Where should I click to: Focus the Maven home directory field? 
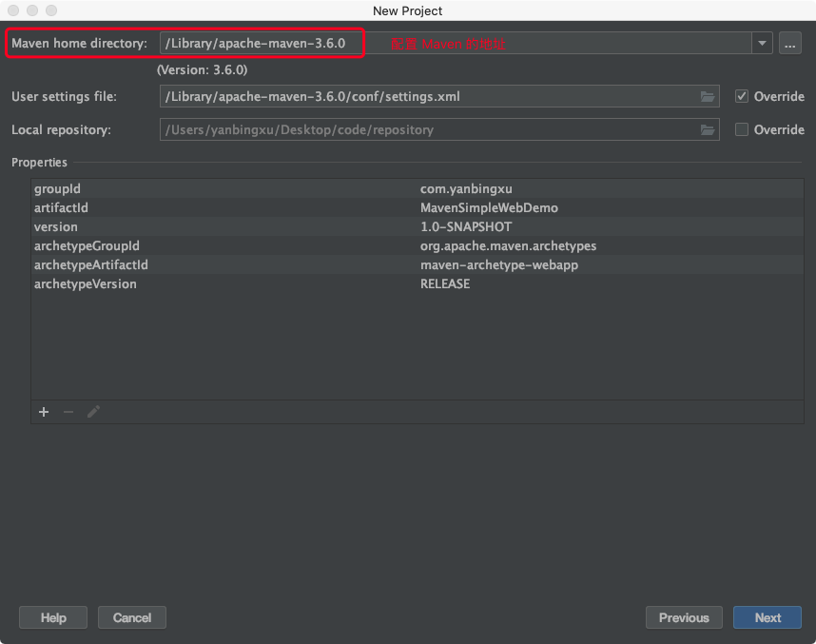456,43
